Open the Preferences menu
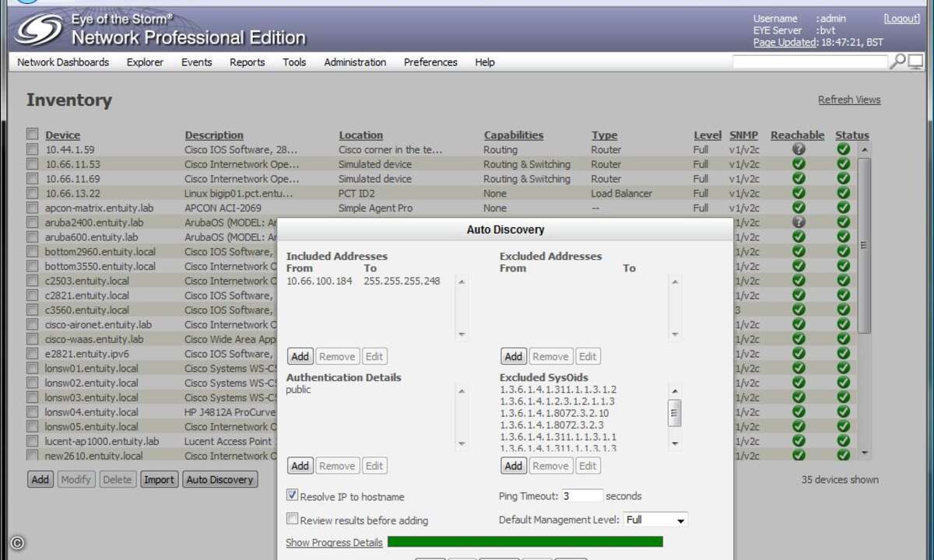 point(430,62)
